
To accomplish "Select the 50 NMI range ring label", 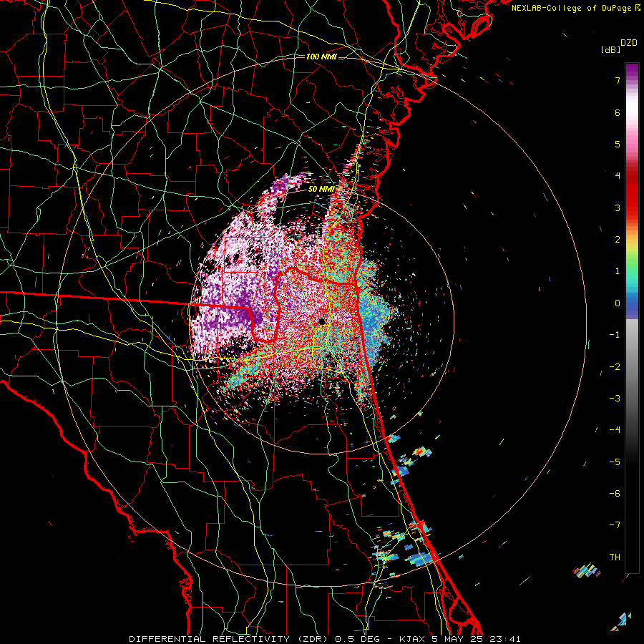I will [321, 190].
